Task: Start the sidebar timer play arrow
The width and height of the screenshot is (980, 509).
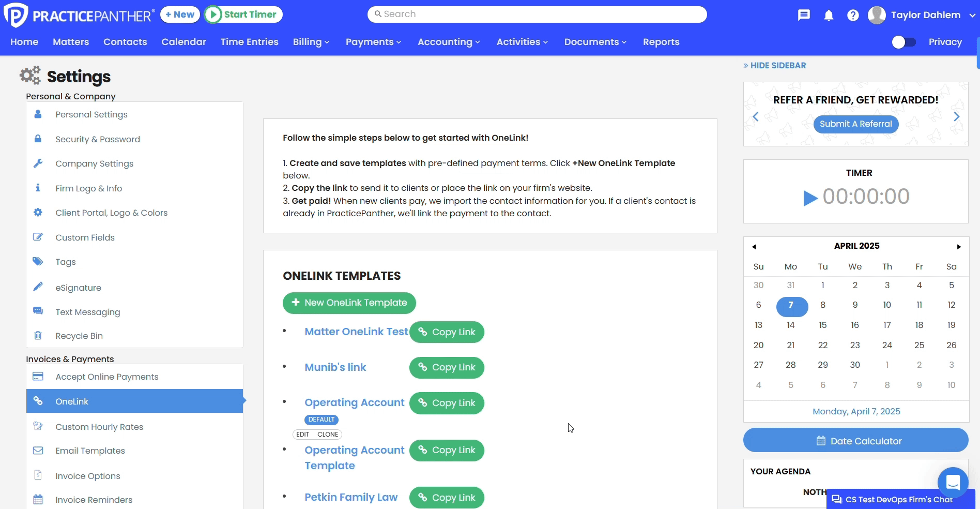Action: pyautogui.click(x=810, y=198)
